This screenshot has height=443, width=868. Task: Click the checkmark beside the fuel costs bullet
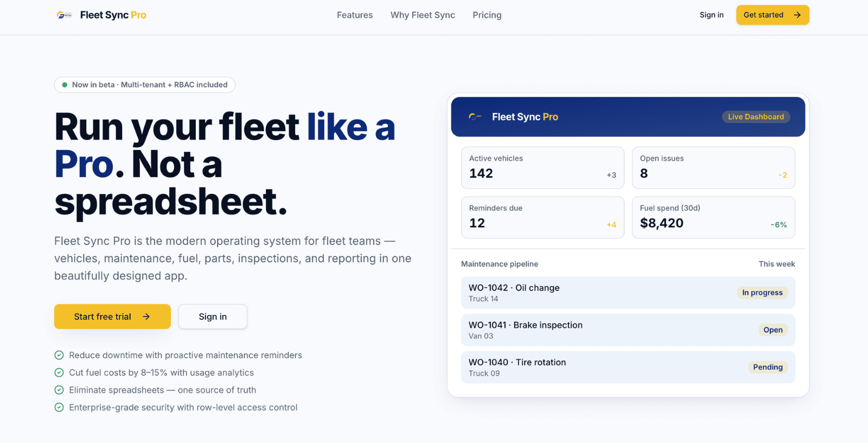(x=59, y=372)
